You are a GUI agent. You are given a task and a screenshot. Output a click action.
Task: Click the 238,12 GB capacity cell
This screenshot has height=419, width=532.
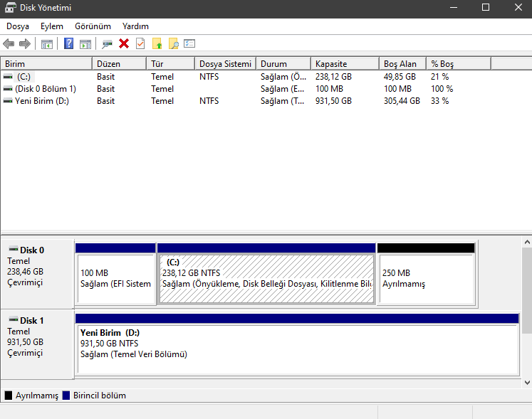[x=333, y=77]
